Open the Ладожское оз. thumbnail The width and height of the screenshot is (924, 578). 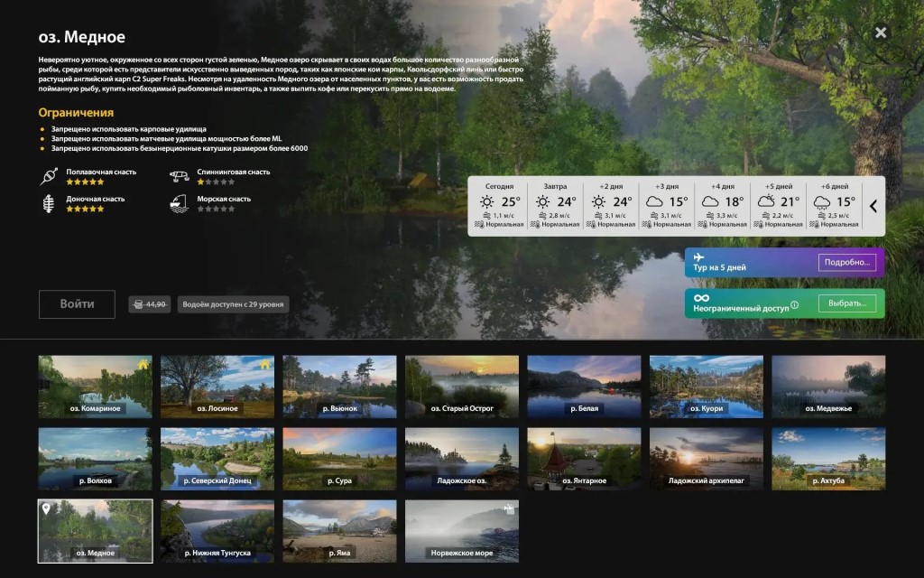coord(461,459)
